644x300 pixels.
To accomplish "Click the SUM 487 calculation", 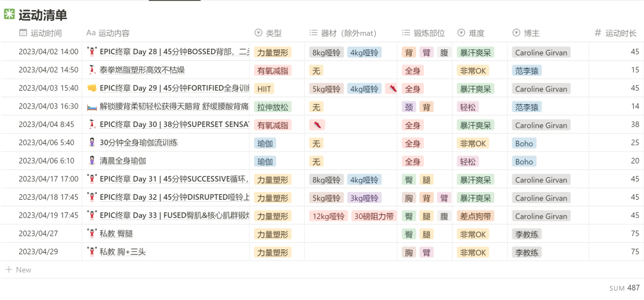I will [x=624, y=288].
